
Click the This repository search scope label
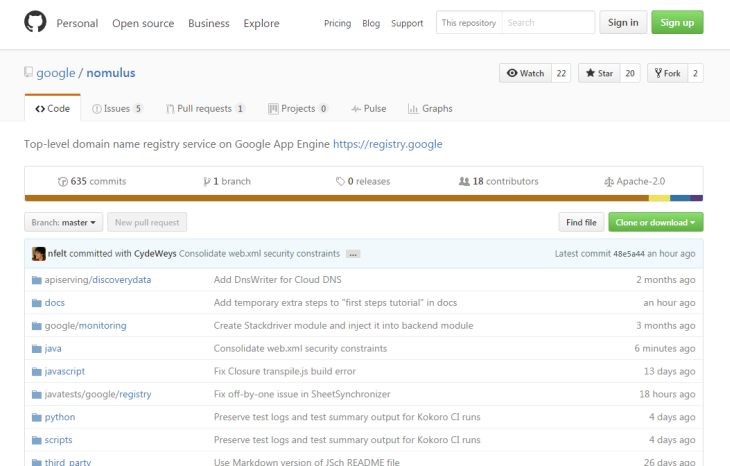(469, 22)
